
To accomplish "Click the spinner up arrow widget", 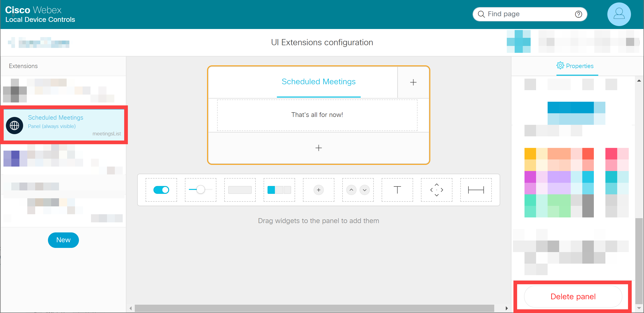I will 351,190.
